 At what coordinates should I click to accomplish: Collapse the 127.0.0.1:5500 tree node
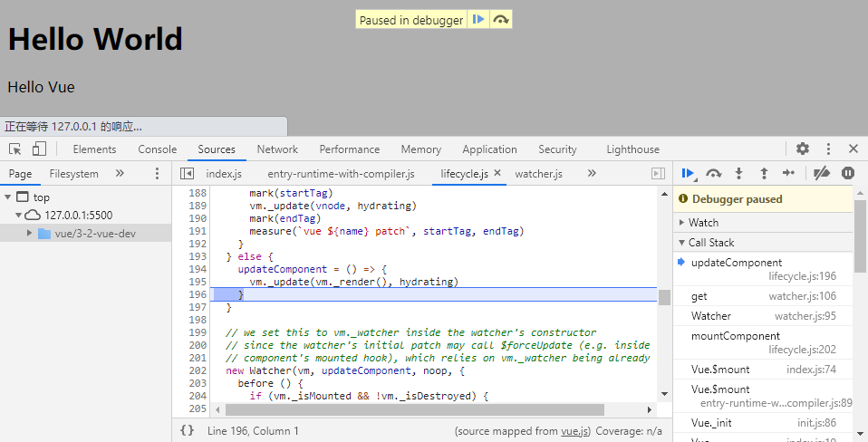tap(18, 216)
